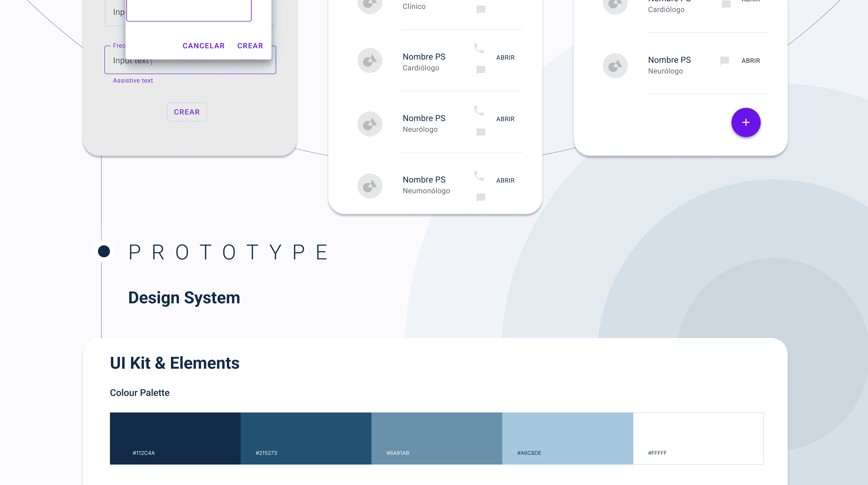Click ABRIR for Neumonólogo entry
This screenshot has height=485, width=868.
505,181
